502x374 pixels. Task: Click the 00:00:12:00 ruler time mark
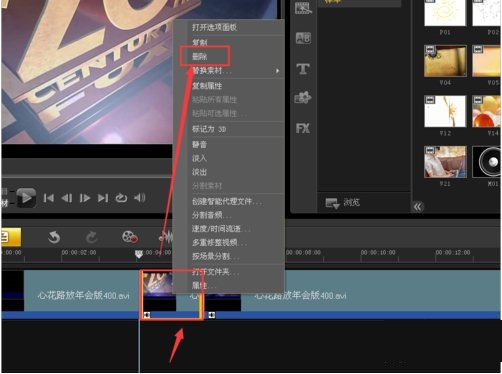point(453,253)
